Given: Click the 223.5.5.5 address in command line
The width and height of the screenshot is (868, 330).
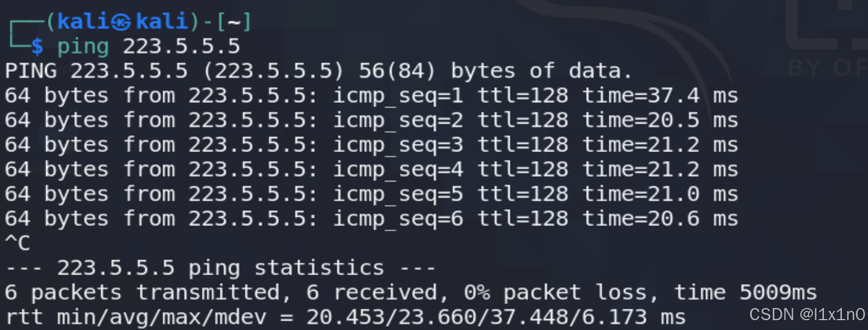Looking at the screenshot, I should click(181, 46).
